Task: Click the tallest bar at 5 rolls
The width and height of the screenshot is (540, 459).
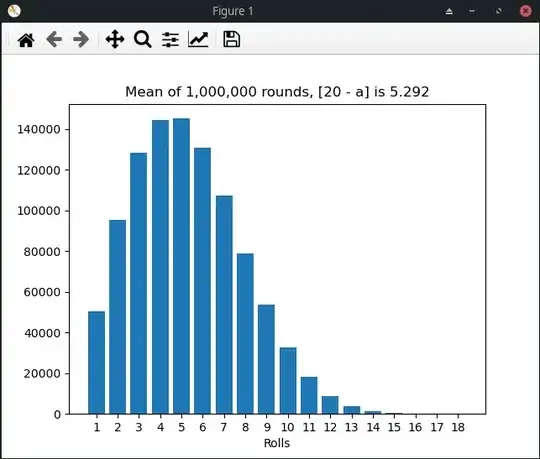Action: [181, 266]
